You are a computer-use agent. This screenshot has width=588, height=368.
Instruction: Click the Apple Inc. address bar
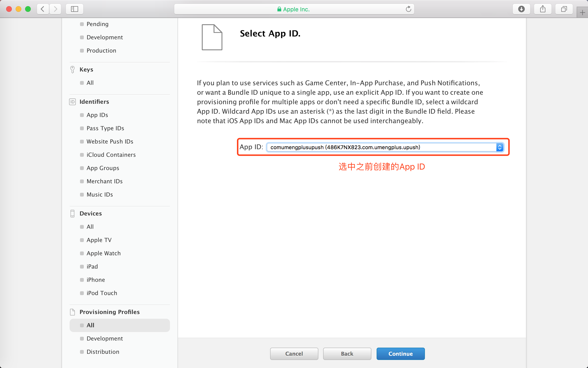point(294,9)
